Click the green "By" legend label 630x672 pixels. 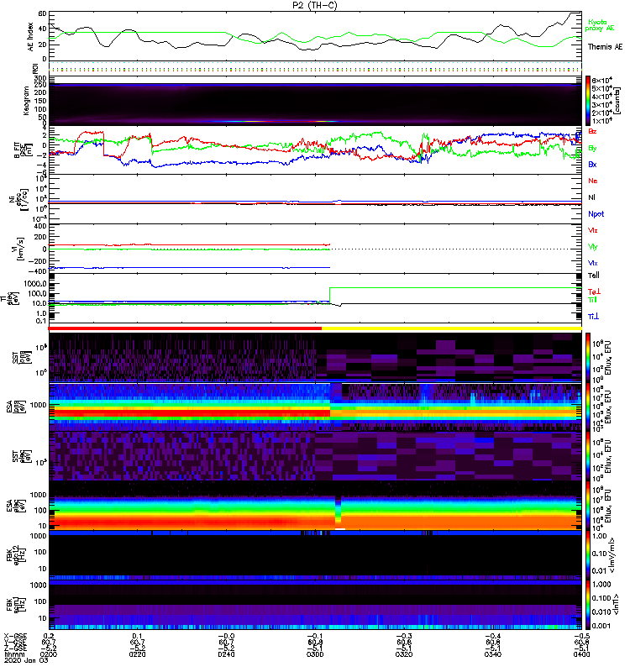[x=592, y=148]
